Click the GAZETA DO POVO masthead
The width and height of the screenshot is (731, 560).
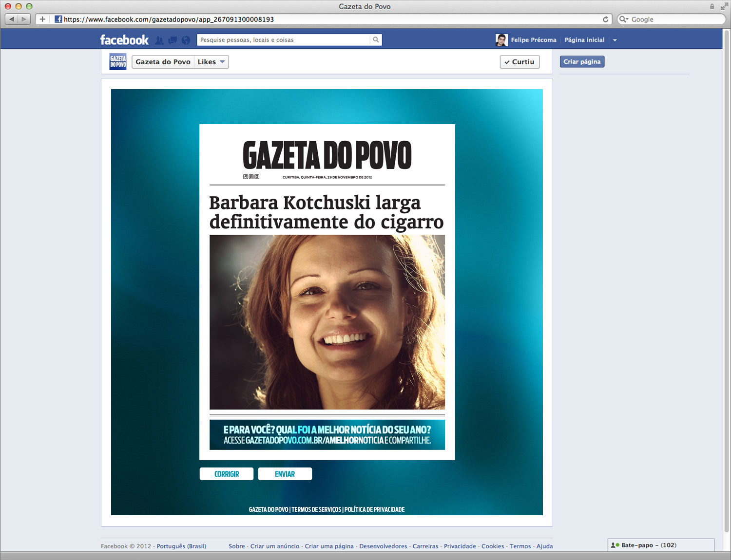(x=327, y=155)
